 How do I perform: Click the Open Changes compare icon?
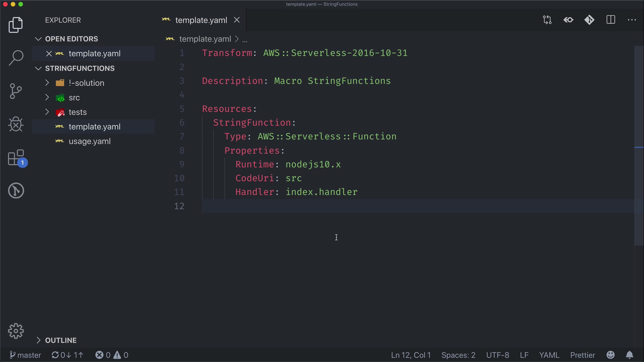pyautogui.click(x=547, y=20)
